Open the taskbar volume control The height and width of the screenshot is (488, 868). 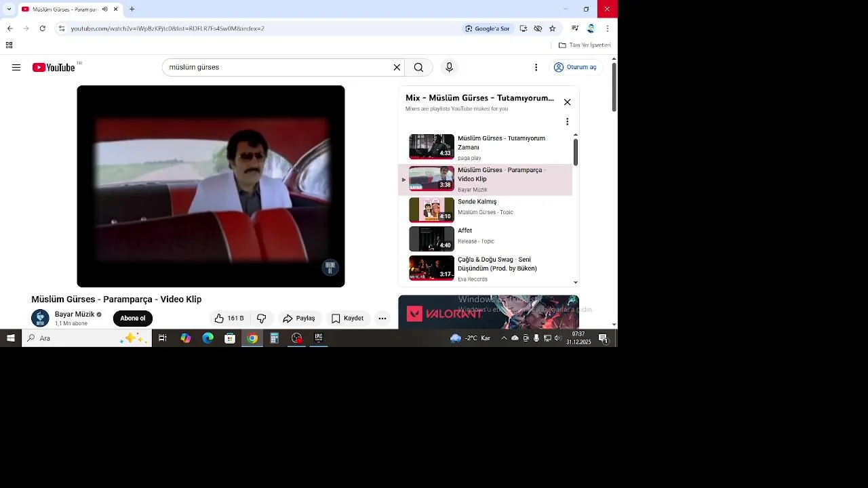pyautogui.click(x=558, y=338)
